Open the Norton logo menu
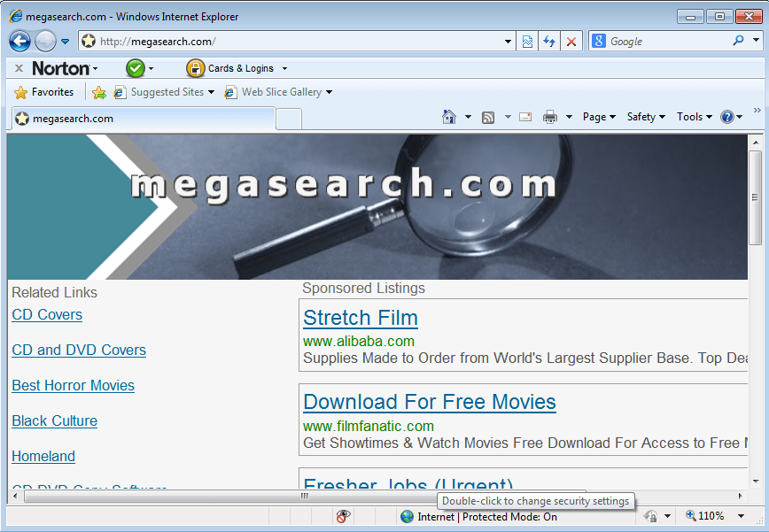Image resolution: width=769 pixels, height=532 pixels. pyautogui.click(x=65, y=68)
